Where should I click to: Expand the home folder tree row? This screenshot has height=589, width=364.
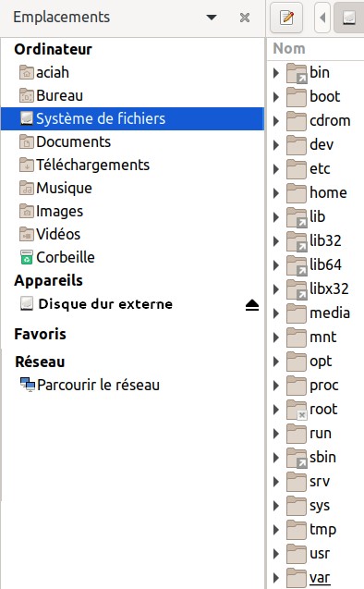(x=276, y=193)
